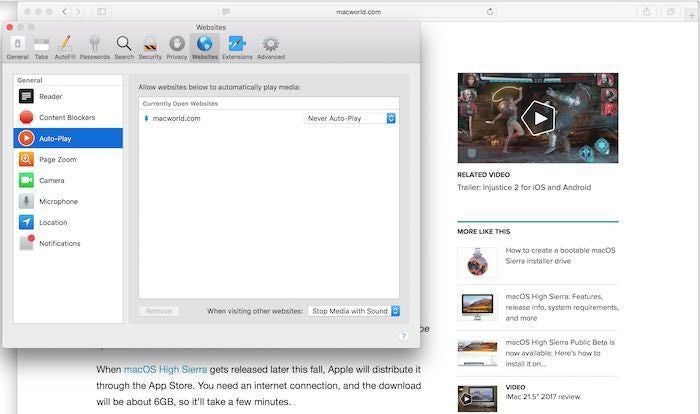Open the Advanced preferences pane
Screen dimensions: 700x414
coord(271,48)
